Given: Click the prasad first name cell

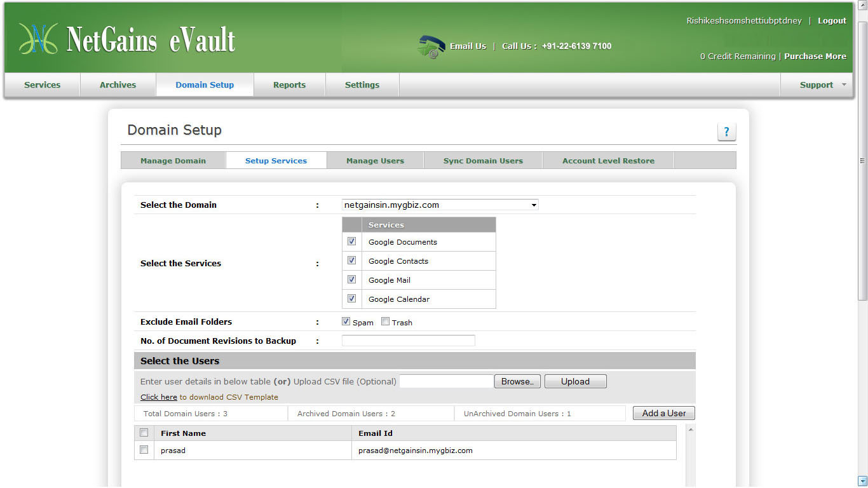Looking at the screenshot, I should click(x=253, y=451).
